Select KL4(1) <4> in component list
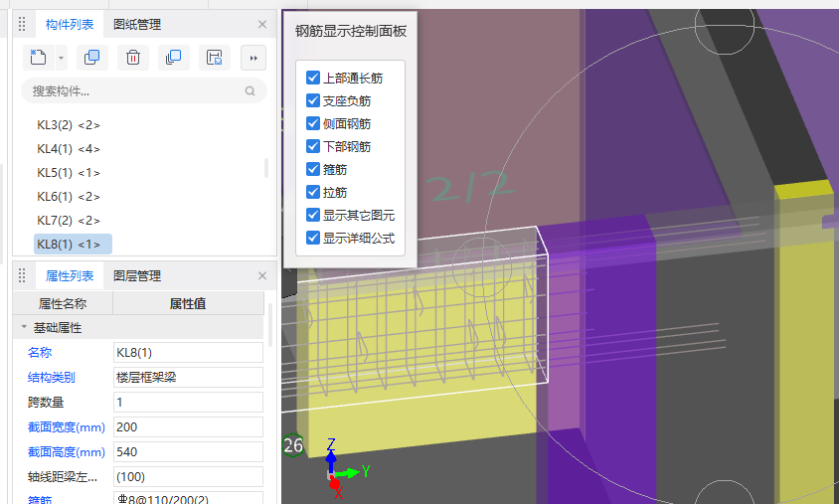839x504 pixels. pos(69,149)
